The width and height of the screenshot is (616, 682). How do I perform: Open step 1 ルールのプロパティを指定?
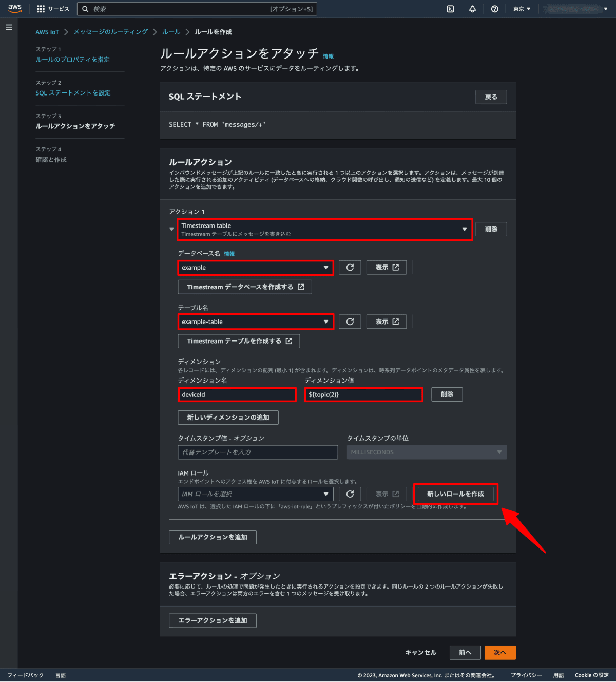pos(72,60)
